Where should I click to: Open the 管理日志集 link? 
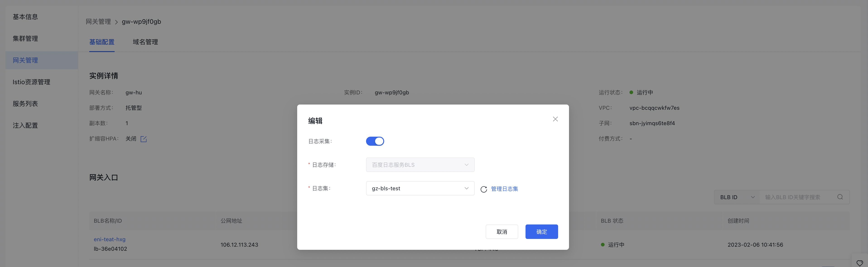coord(504,189)
